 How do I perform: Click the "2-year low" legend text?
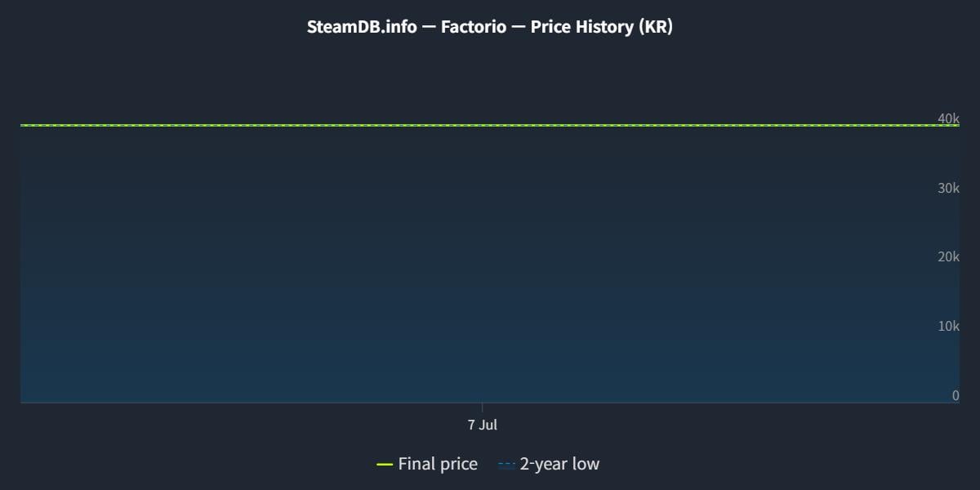point(559,465)
